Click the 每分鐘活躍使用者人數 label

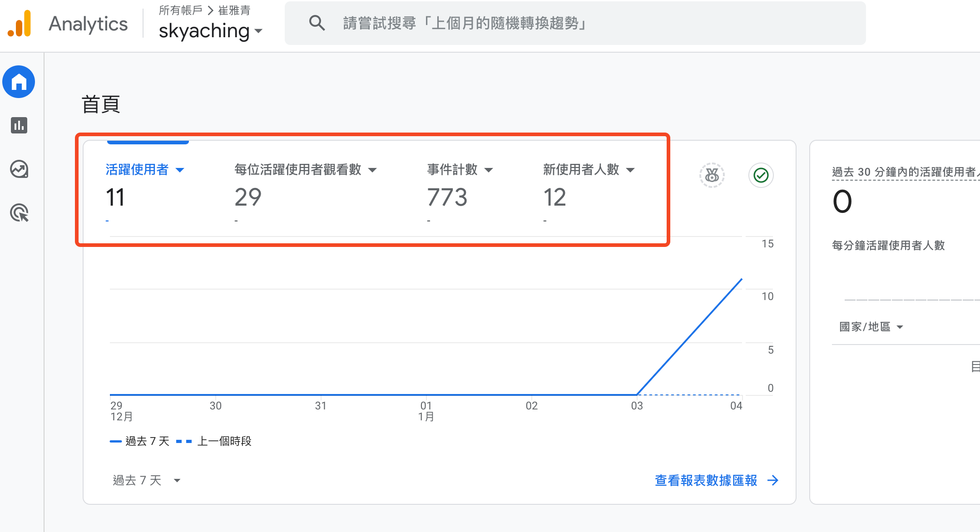point(888,246)
